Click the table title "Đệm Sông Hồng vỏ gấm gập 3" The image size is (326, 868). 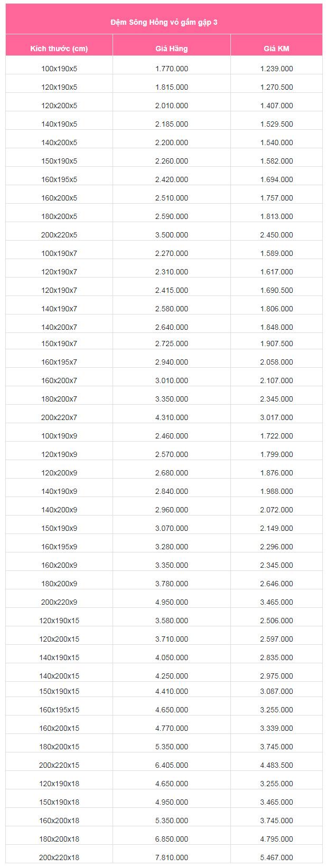(x=164, y=22)
